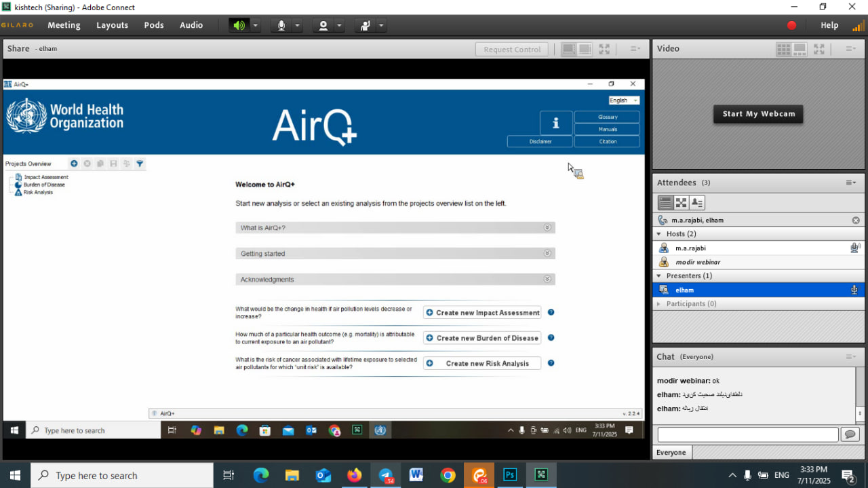Dismiss the active speakers notification bar
This screenshot has height=488, width=868.
point(856,221)
